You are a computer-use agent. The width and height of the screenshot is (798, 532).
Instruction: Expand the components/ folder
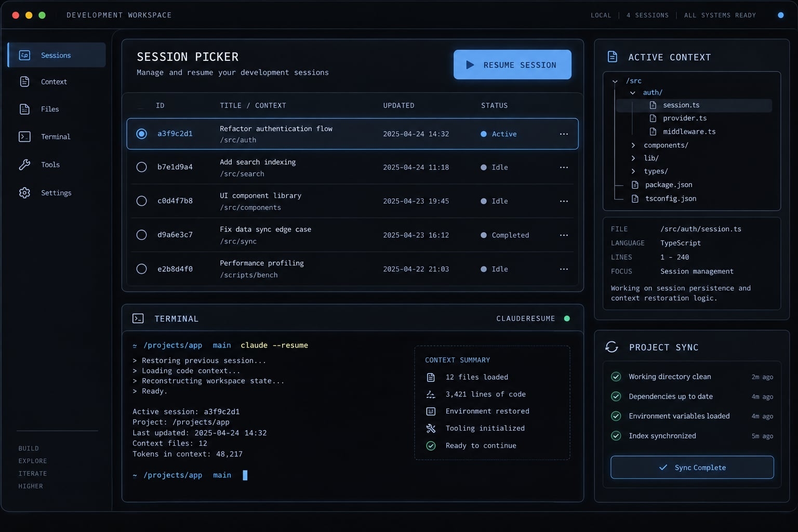click(x=633, y=145)
